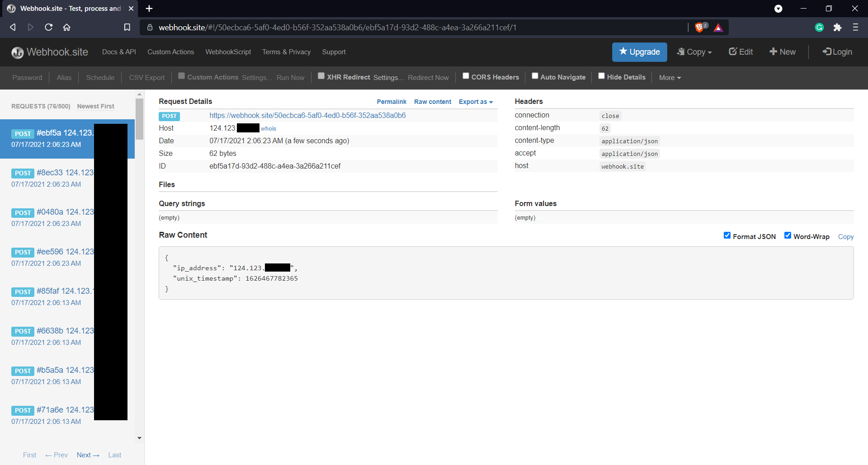Click Redirect Now link
This screenshot has height=465, width=868.
[x=428, y=78]
